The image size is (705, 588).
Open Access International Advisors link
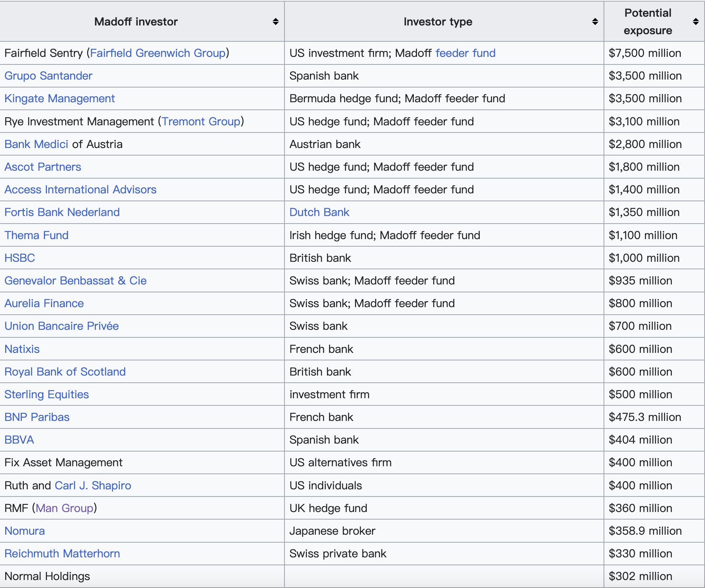point(81,189)
